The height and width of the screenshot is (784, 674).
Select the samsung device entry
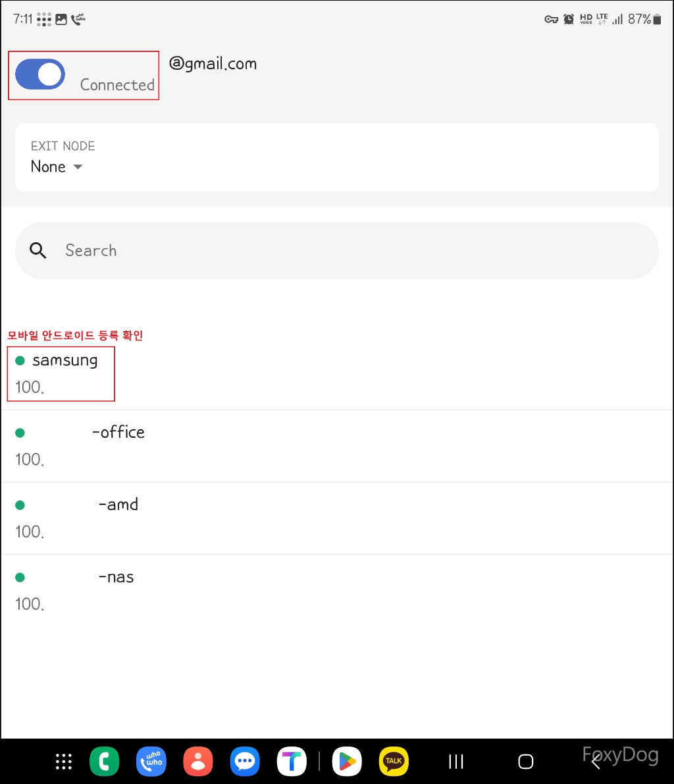[x=336, y=373]
